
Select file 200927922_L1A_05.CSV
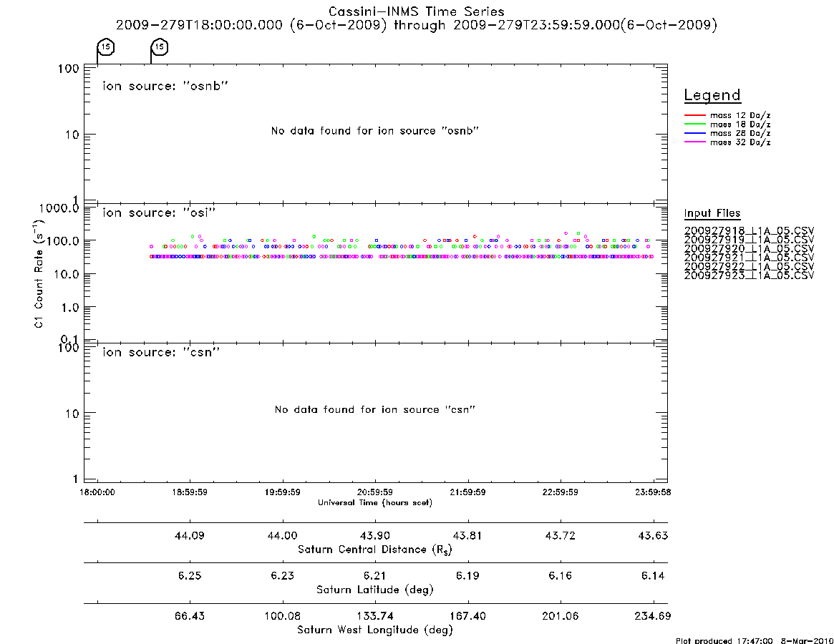[x=749, y=267]
